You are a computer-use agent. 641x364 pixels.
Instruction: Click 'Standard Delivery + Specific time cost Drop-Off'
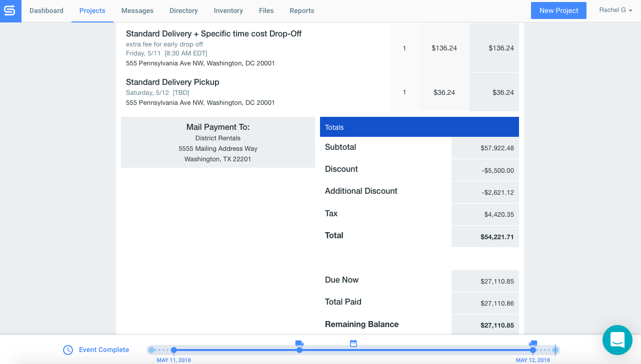(x=213, y=33)
